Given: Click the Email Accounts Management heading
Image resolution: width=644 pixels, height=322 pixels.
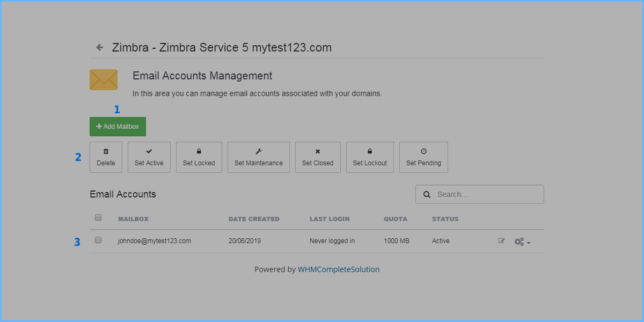Looking at the screenshot, I should 202,76.
